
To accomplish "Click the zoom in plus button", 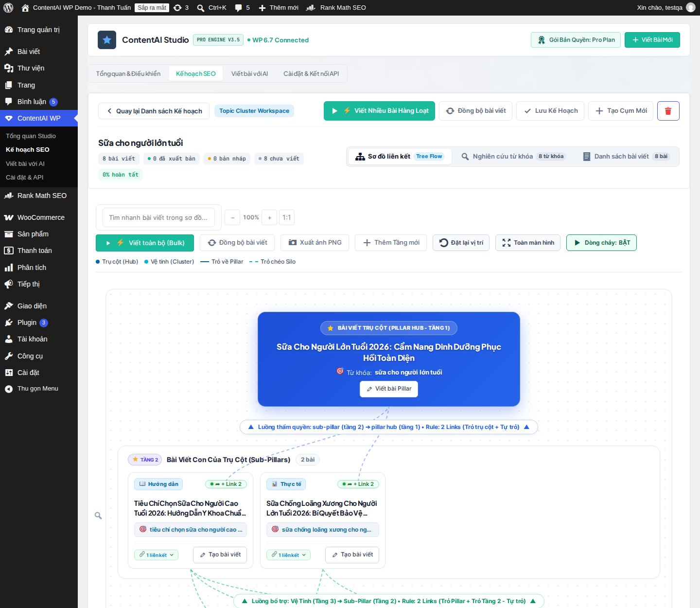I will (x=269, y=217).
